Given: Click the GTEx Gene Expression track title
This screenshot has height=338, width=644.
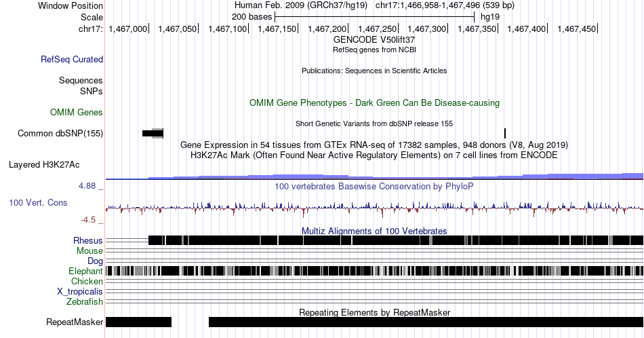Looking at the screenshot, I should pyautogui.click(x=374, y=145).
